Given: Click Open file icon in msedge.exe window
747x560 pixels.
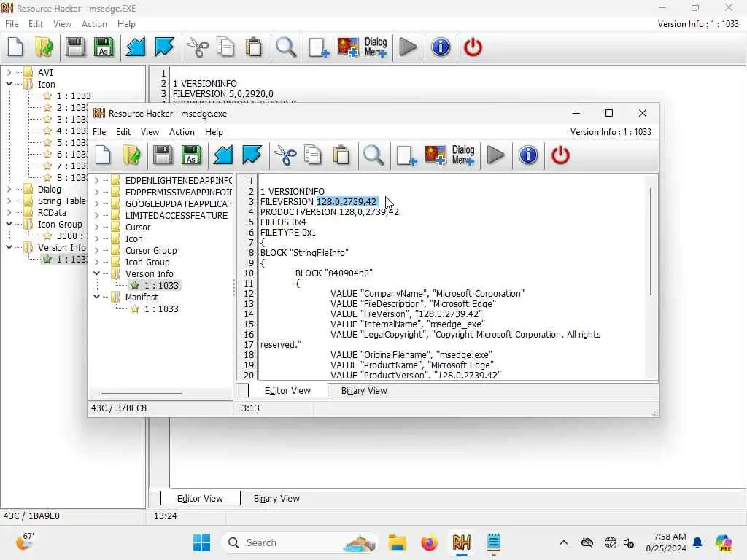Looking at the screenshot, I should (x=131, y=155).
